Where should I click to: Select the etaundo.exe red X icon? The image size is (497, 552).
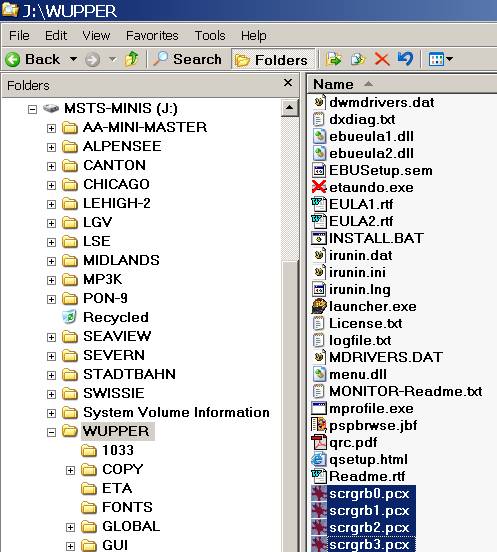tap(319, 187)
